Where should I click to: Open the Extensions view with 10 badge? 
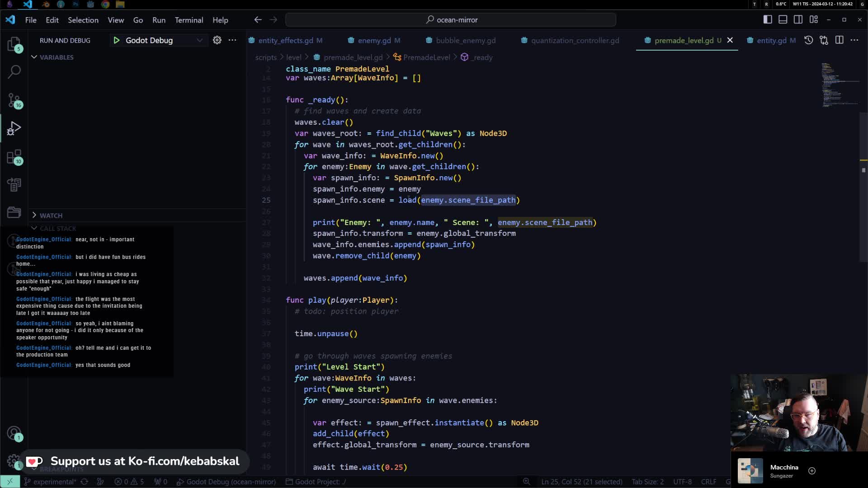click(14, 157)
